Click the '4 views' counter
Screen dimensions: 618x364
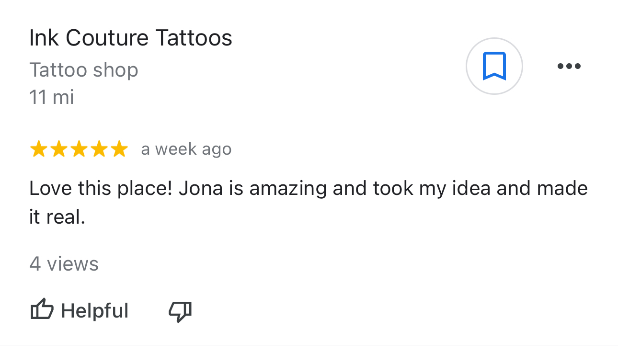pyautogui.click(x=64, y=264)
